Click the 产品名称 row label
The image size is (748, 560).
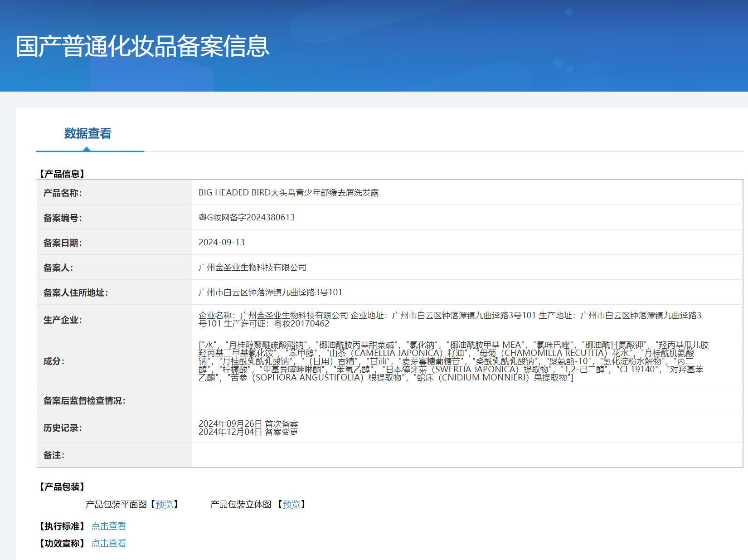coord(63,193)
